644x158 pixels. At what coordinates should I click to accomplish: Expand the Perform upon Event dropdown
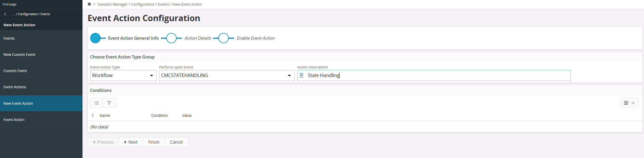289,75
